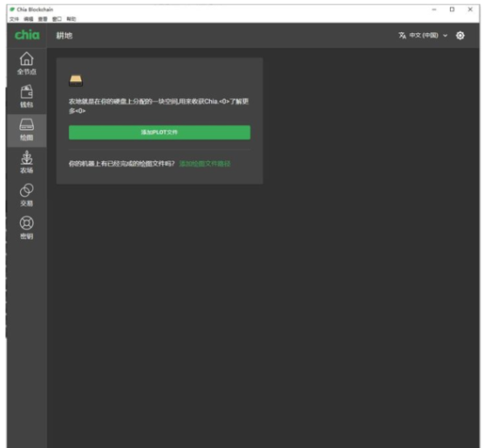The width and height of the screenshot is (483, 448).
Task: Open settings gear icon in header
Action: point(460,35)
